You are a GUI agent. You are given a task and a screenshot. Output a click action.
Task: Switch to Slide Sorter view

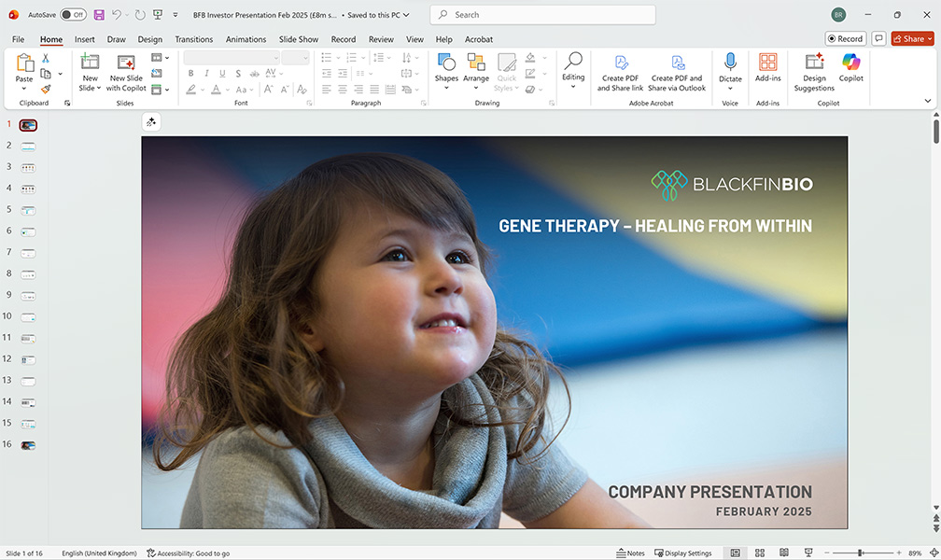coord(760,553)
